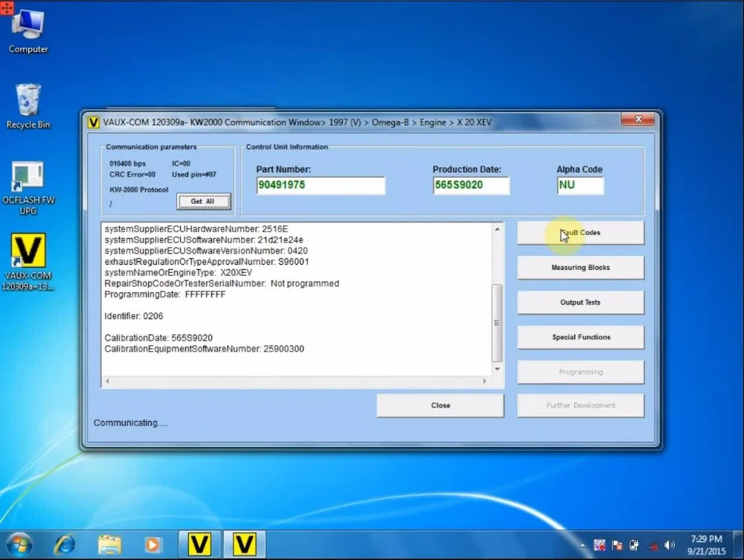The width and height of the screenshot is (744, 560).
Task: Close the VAUX-COM window with the red X
Action: tap(638, 119)
